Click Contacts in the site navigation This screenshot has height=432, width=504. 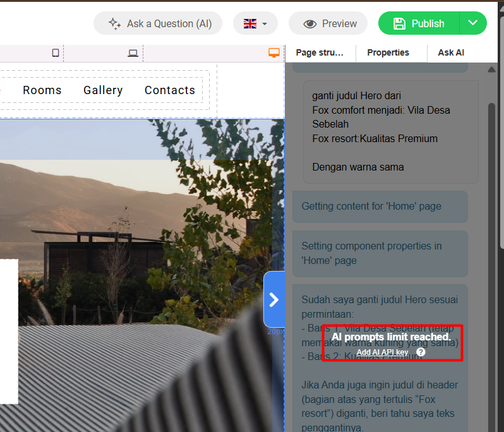tap(170, 90)
